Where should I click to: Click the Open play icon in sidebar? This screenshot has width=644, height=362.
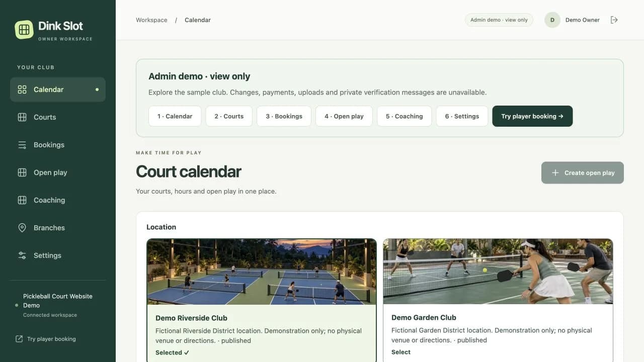tap(22, 172)
